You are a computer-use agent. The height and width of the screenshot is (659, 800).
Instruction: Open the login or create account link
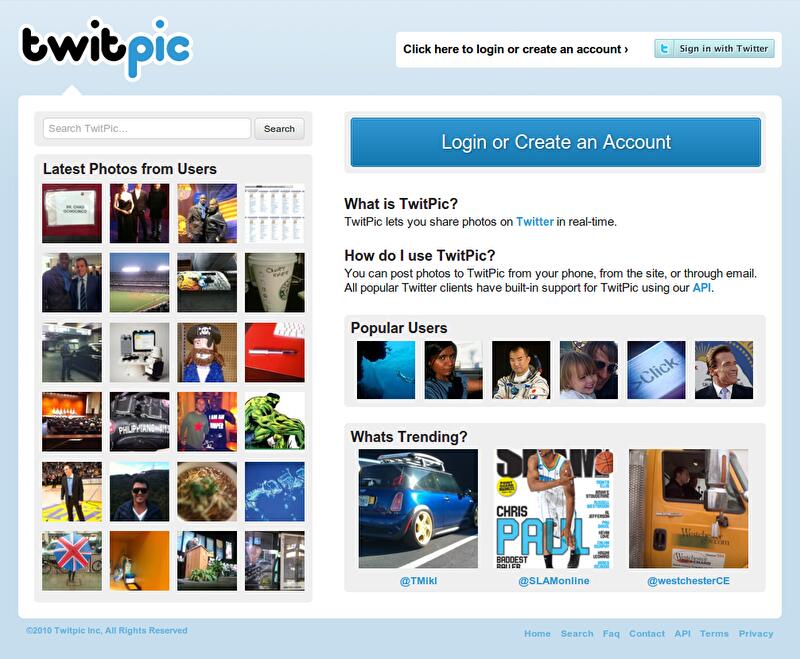click(x=515, y=49)
